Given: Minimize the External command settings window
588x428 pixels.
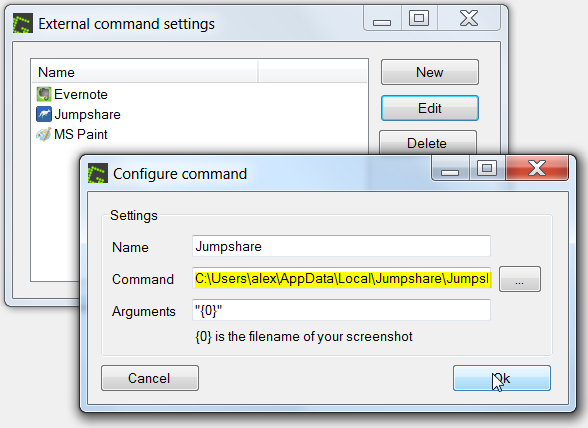Looking at the screenshot, I should [382, 18].
